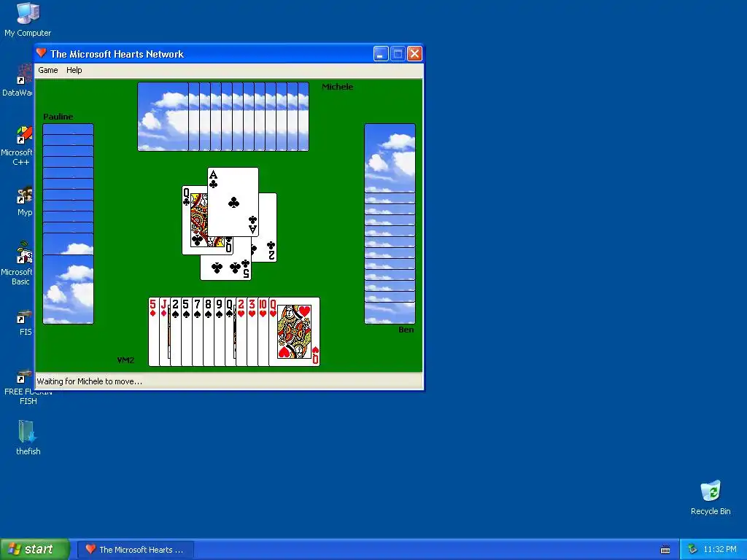
Task: Select the Recycle Bin icon
Action: (711, 497)
